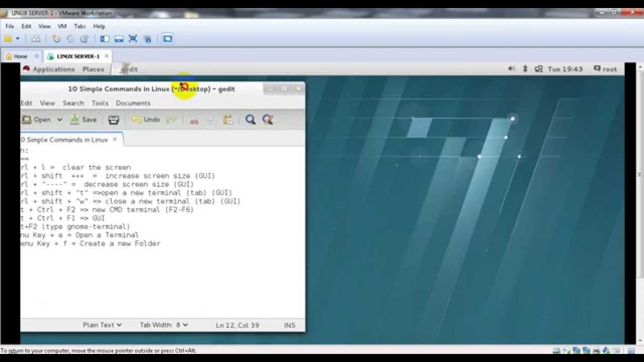
Task: Click the revert to snapshot icon
Action: click(x=70, y=39)
